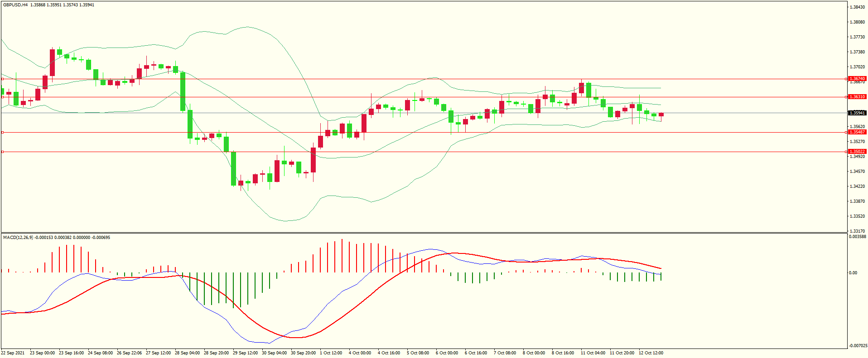
Task: Click the 0.00 level on MACD scale
Action: point(853,273)
